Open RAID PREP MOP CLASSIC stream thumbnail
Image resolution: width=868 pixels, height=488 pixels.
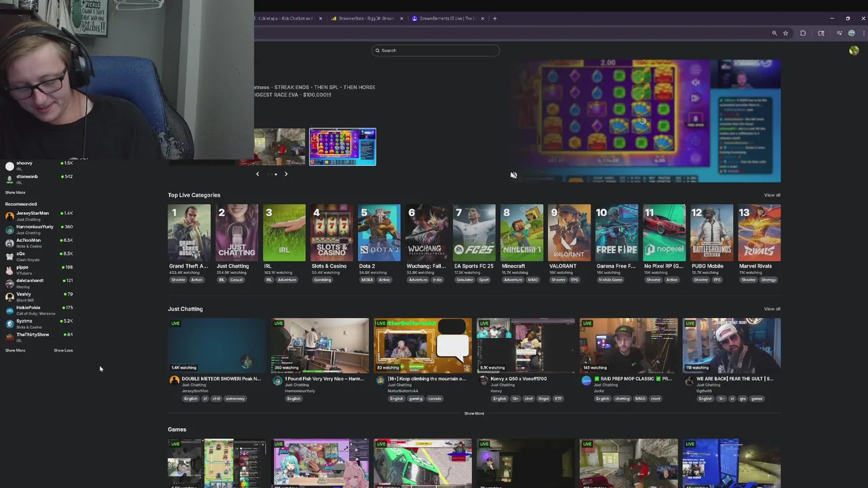629,346
